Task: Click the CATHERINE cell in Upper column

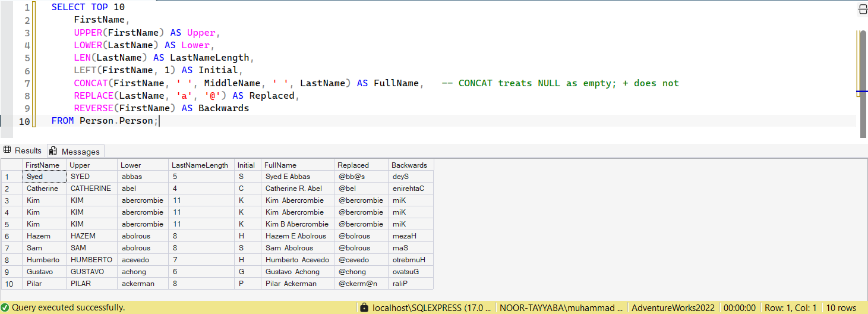Action: pos(91,189)
